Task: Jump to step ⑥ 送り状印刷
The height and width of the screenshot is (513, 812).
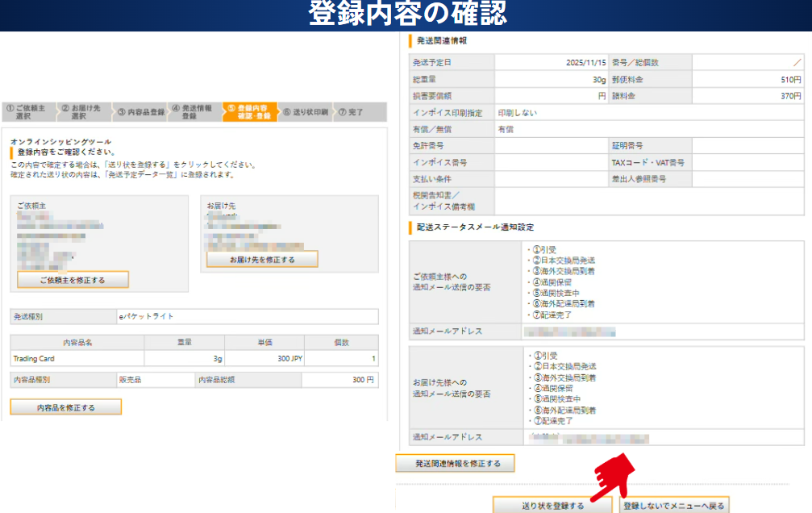Action: click(305, 112)
